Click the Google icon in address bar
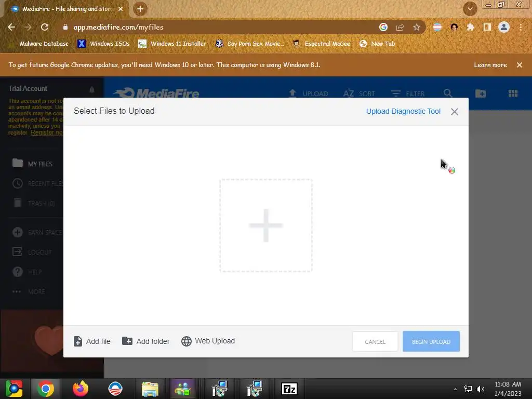 (383, 27)
